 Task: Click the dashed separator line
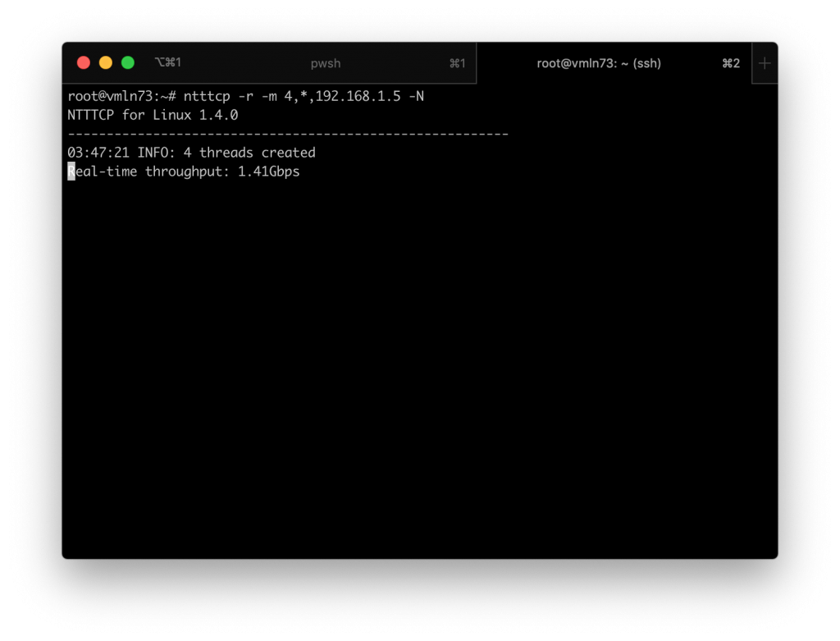pyautogui.click(x=287, y=134)
